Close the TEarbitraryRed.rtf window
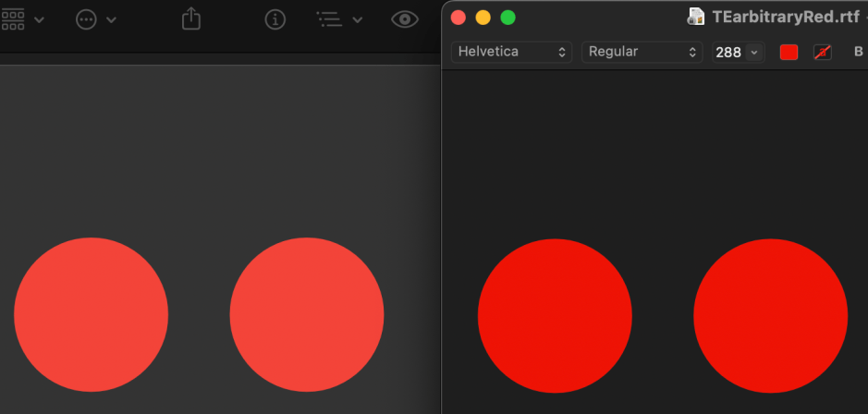 pyautogui.click(x=458, y=18)
